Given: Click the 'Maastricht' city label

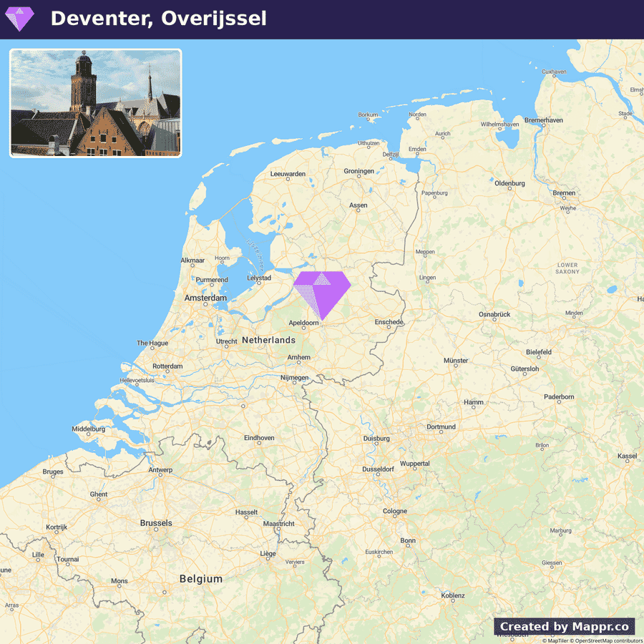Looking at the screenshot, I should 279,524.
